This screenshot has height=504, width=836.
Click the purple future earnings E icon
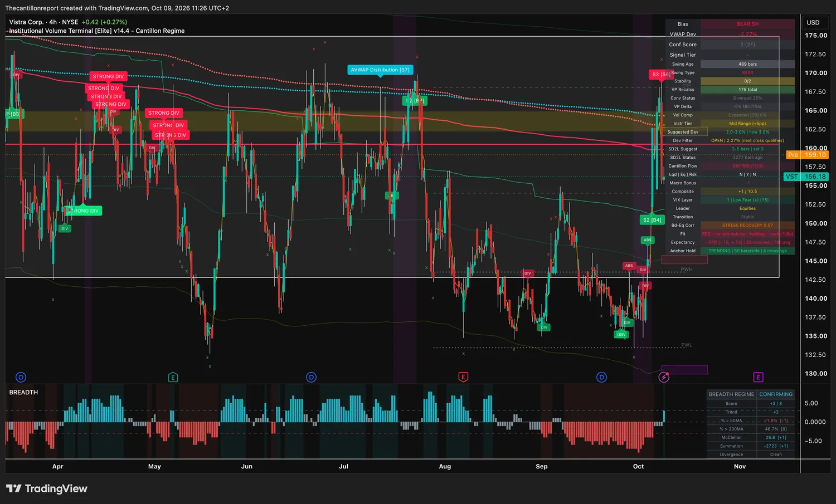tap(758, 377)
